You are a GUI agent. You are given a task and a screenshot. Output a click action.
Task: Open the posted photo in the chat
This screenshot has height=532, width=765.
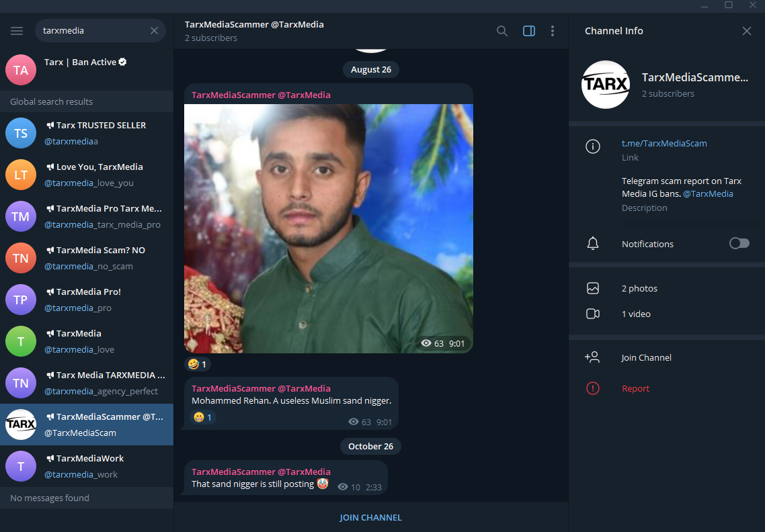tap(328, 228)
